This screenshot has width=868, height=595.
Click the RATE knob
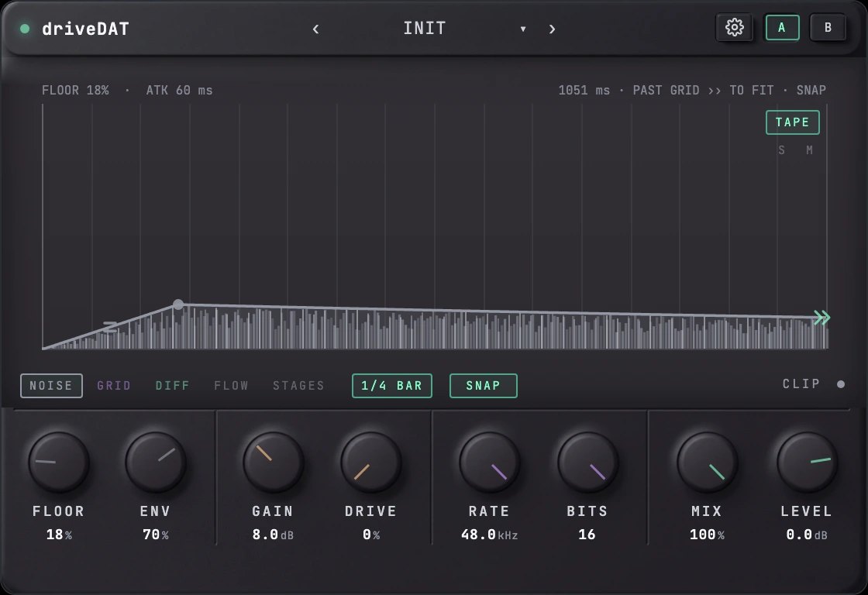(x=489, y=463)
